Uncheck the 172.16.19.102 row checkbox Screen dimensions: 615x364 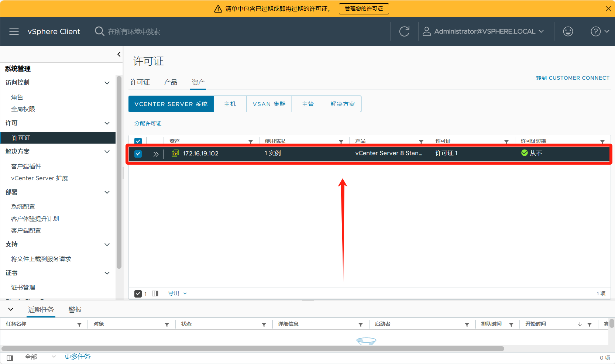coord(138,154)
